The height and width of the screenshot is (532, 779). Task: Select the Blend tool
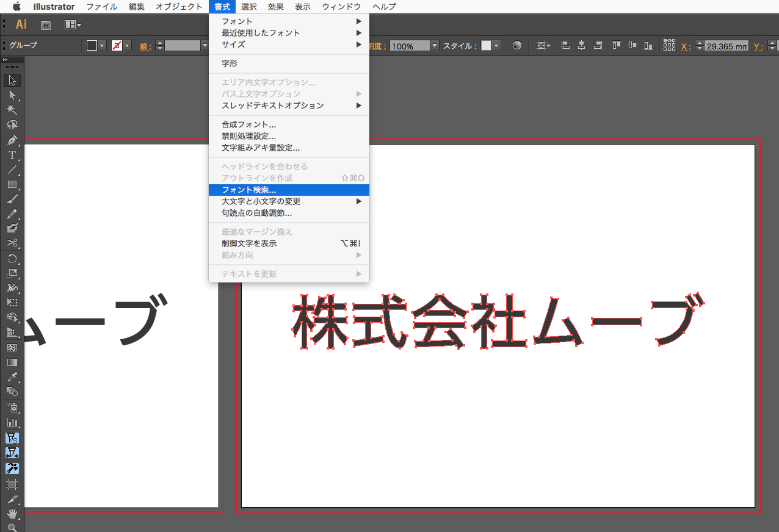(x=12, y=392)
